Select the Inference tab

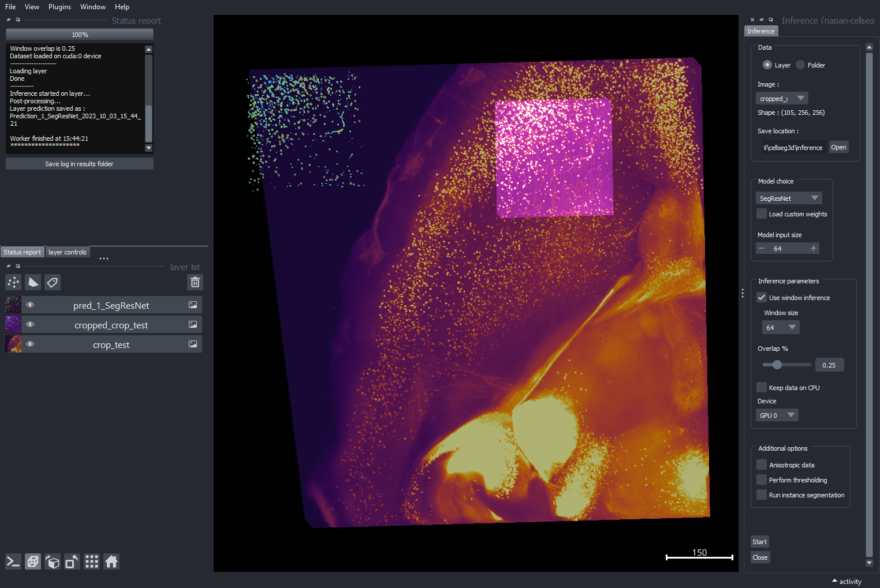761,31
